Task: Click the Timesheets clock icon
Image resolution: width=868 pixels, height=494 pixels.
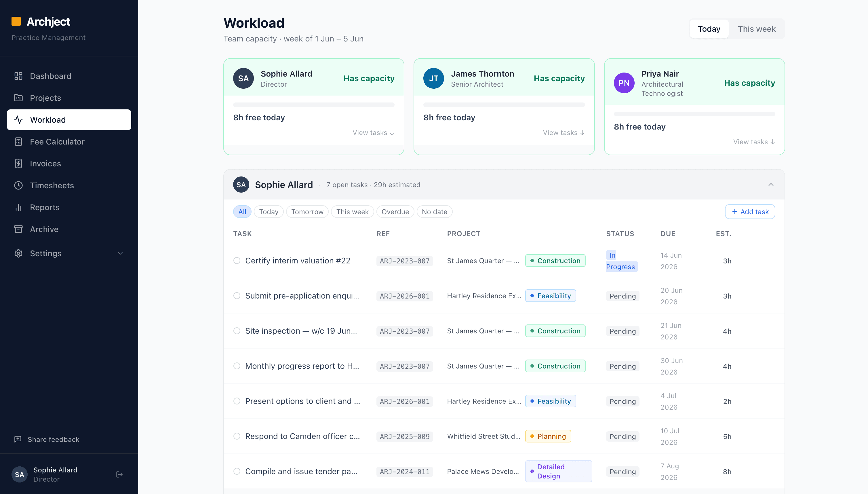Action: tap(18, 185)
